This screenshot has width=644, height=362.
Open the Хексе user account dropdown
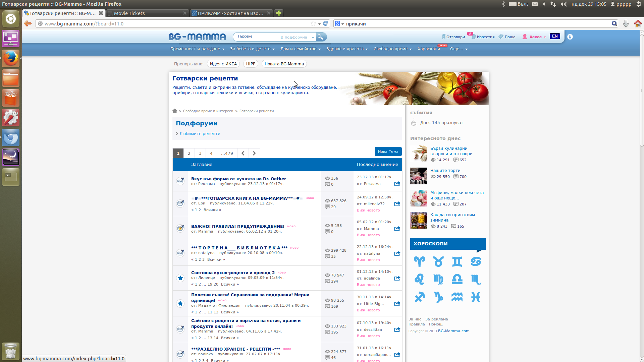pyautogui.click(x=535, y=37)
